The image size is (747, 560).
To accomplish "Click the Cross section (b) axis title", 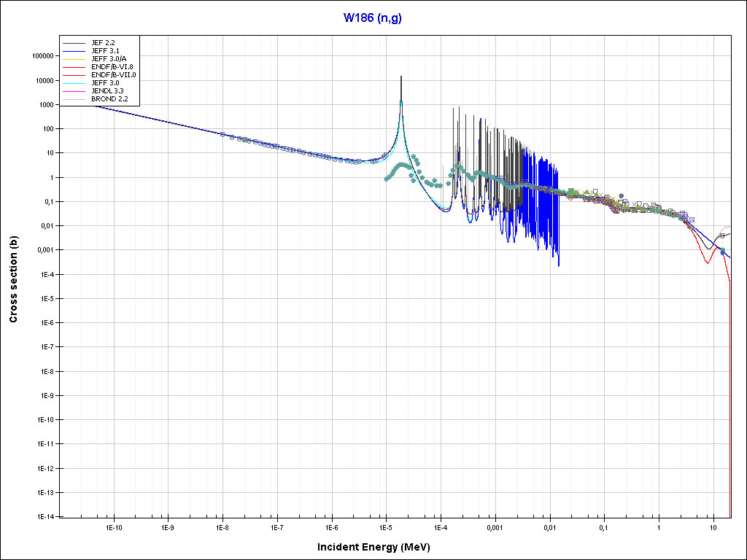I will [x=13, y=279].
